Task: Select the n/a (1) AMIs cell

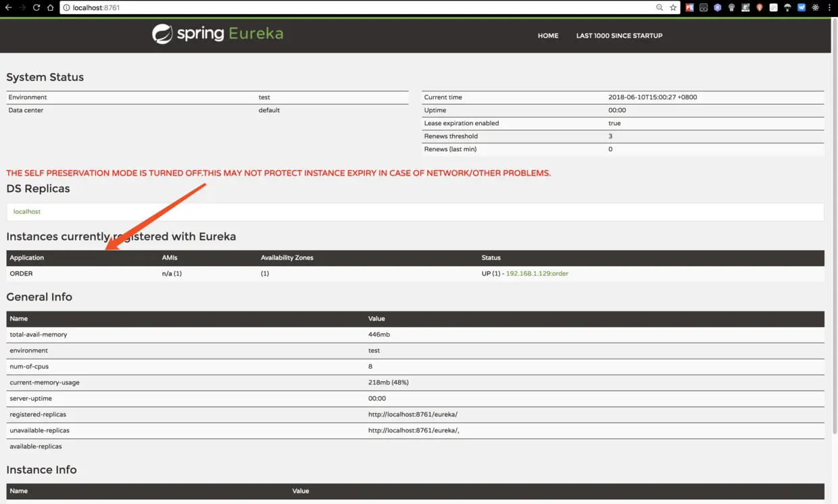Action: point(172,274)
